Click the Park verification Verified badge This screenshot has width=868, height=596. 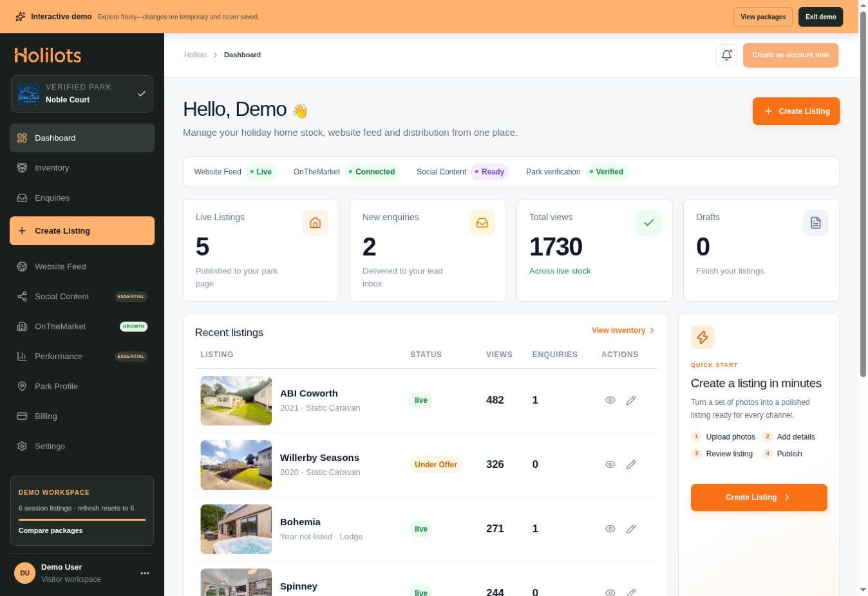click(x=607, y=172)
